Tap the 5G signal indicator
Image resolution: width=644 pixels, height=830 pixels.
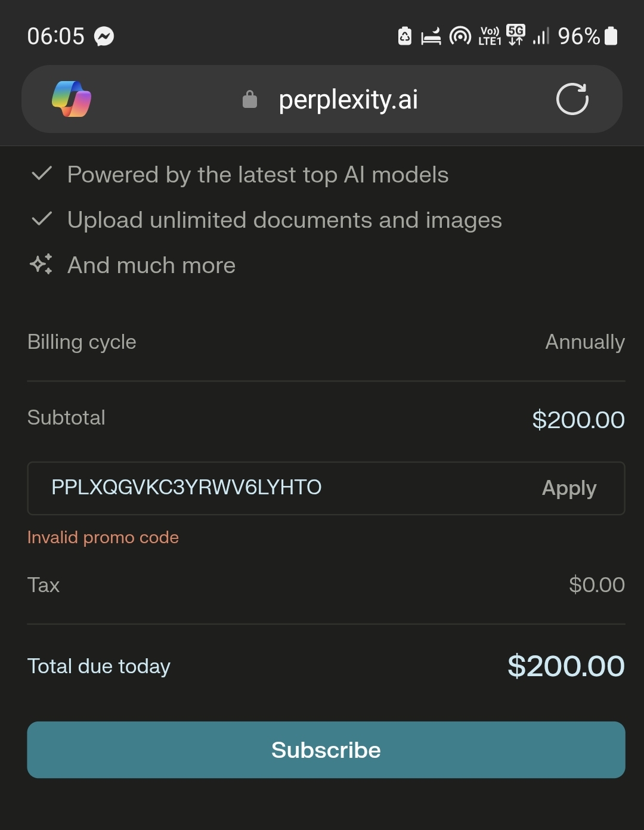[516, 35]
